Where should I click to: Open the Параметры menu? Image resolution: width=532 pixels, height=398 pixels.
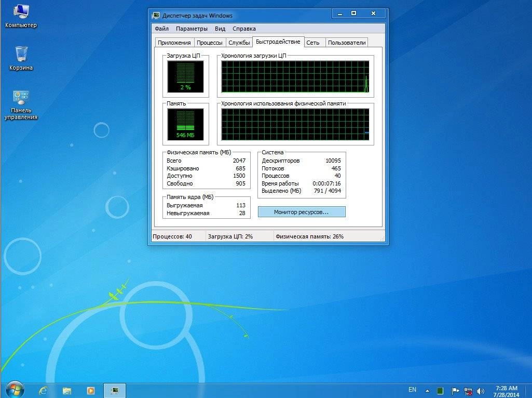click(x=192, y=29)
